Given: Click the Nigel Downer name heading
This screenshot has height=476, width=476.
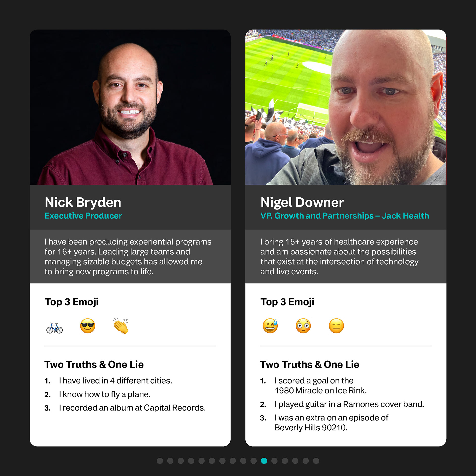Looking at the screenshot, I should (x=302, y=202).
